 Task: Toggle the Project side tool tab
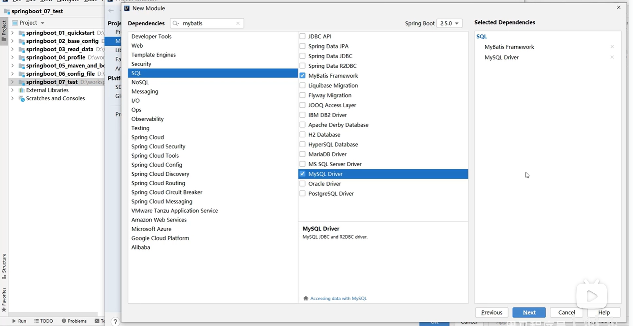point(4,30)
